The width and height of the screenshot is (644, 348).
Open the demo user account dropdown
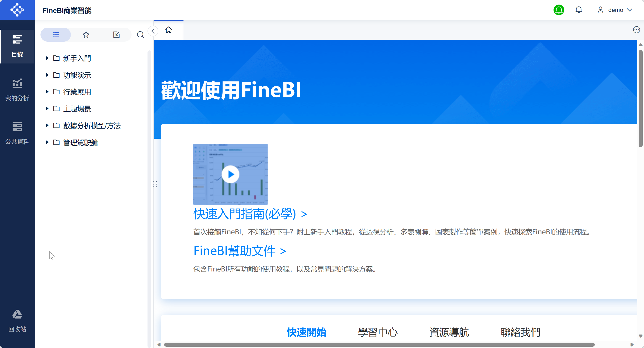coord(615,10)
